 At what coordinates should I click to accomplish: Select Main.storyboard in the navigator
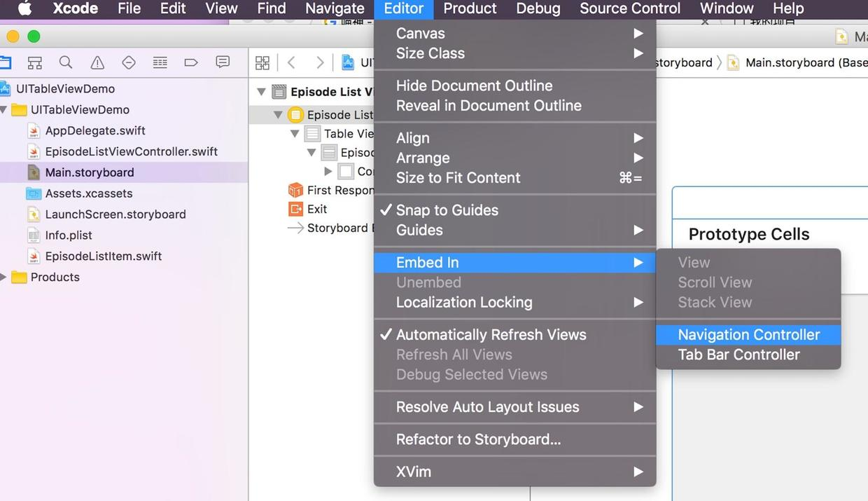90,172
